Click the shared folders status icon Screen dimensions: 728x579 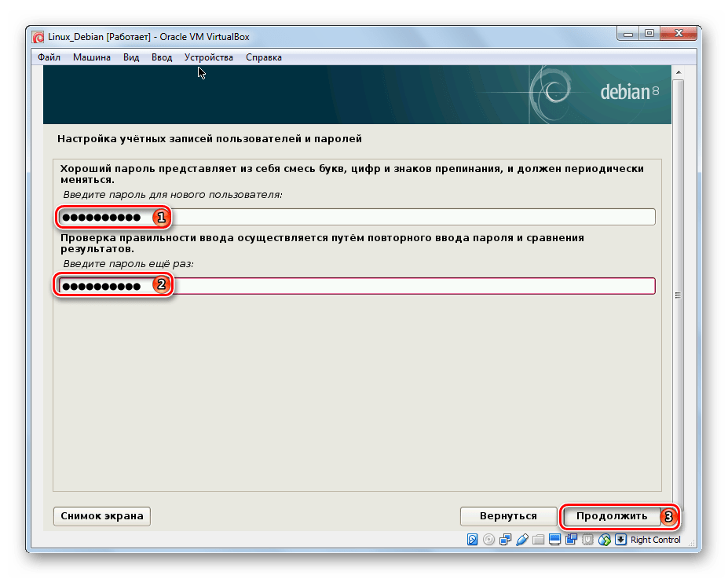[539, 540]
